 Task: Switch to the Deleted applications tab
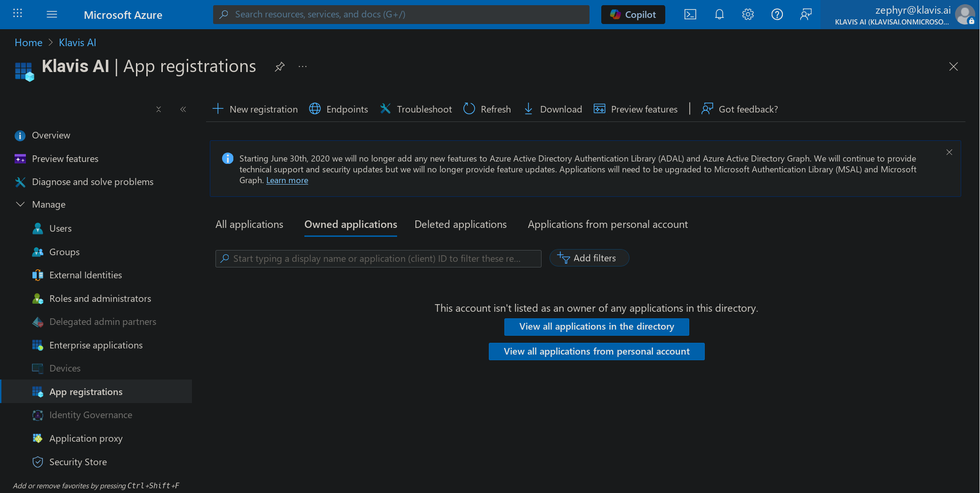click(x=460, y=224)
